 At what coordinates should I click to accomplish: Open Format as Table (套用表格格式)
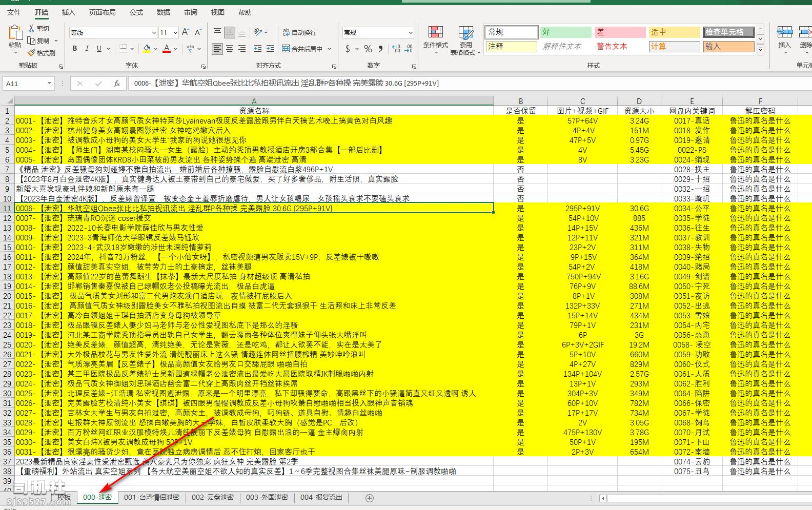tap(466, 40)
